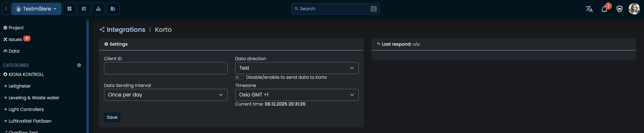Toggle sending data to Korto switch

coord(239,77)
